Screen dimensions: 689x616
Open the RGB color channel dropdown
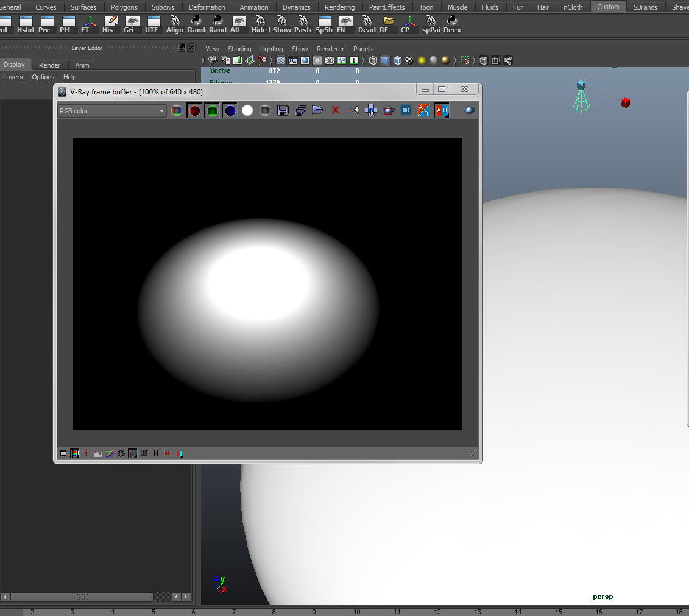pos(111,111)
